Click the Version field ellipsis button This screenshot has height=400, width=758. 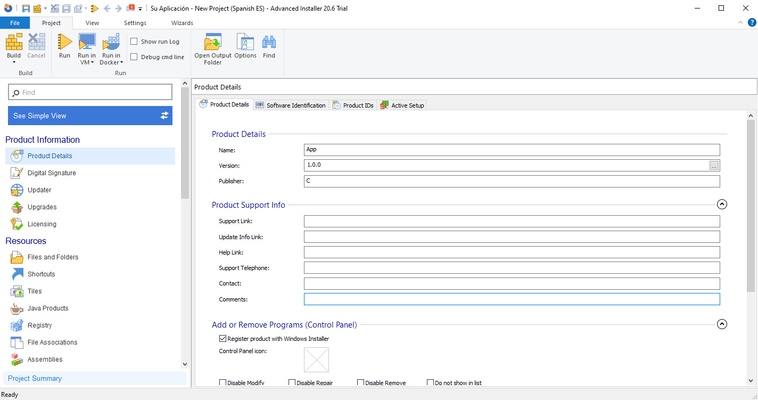[714, 165]
